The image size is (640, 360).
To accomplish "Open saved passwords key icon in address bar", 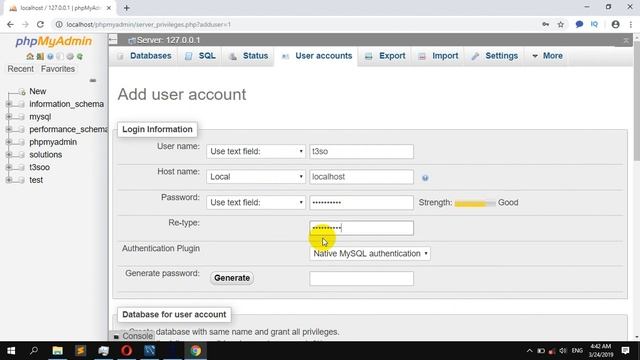I will 545,24.
